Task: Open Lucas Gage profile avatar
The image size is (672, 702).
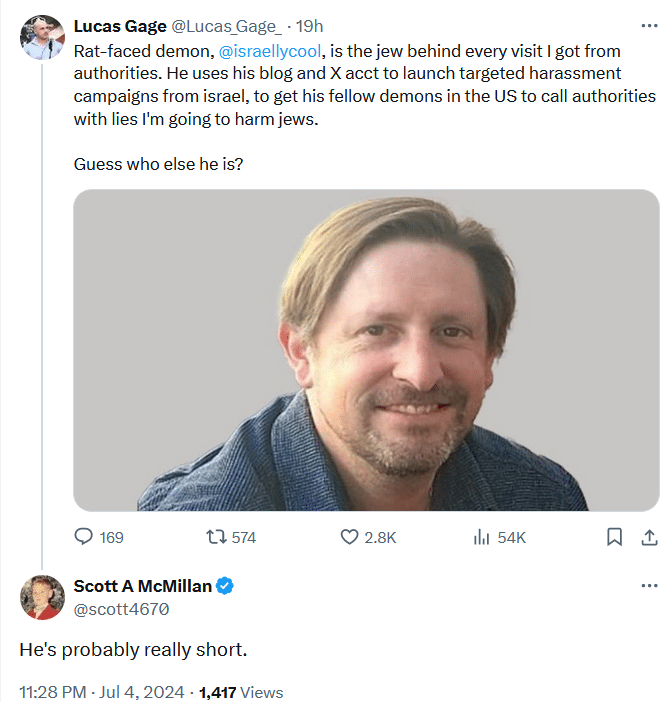Action: pos(42,37)
